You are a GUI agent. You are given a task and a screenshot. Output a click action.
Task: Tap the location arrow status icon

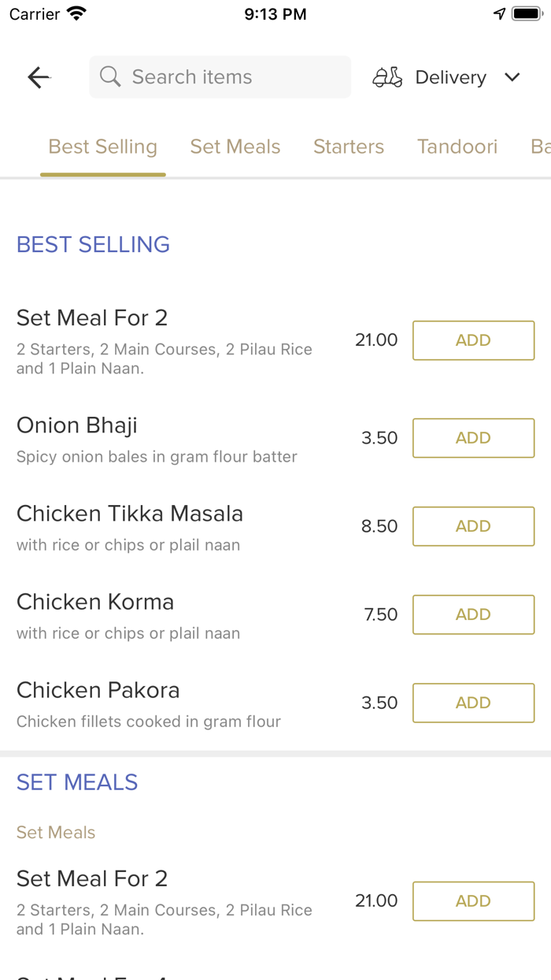tap(499, 14)
